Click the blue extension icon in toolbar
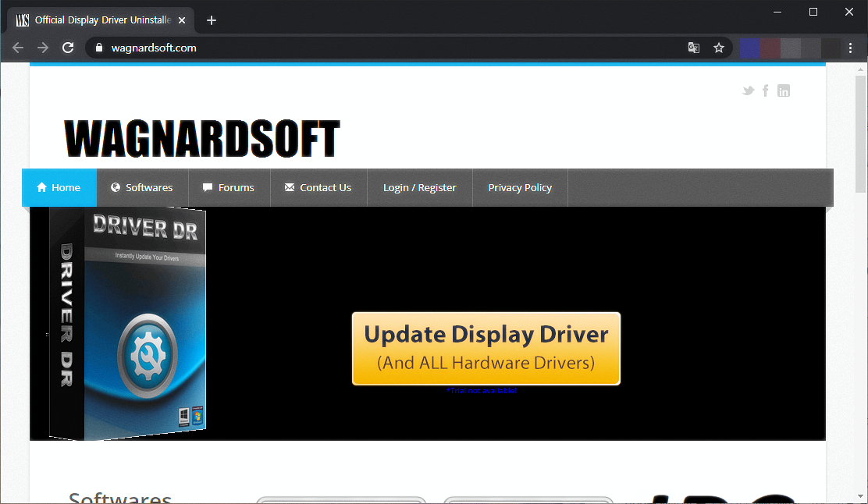Screen dimensions: 868x504 (x=750, y=48)
